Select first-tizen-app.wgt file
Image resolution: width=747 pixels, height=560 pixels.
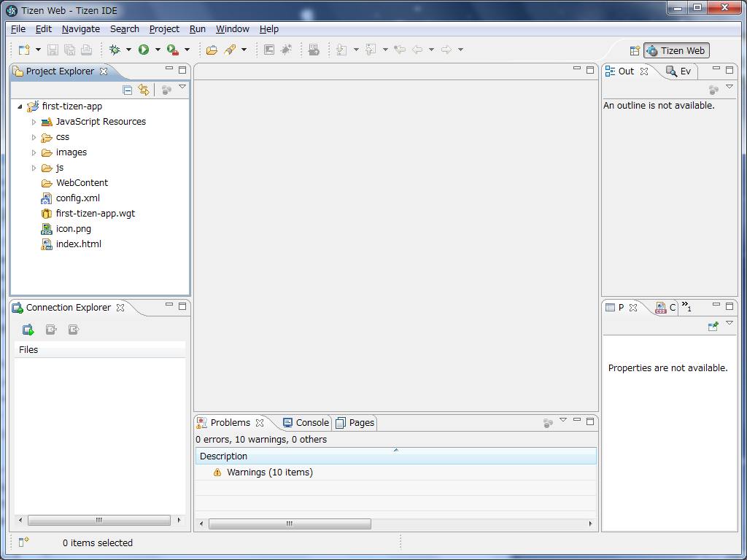[x=88, y=214]
